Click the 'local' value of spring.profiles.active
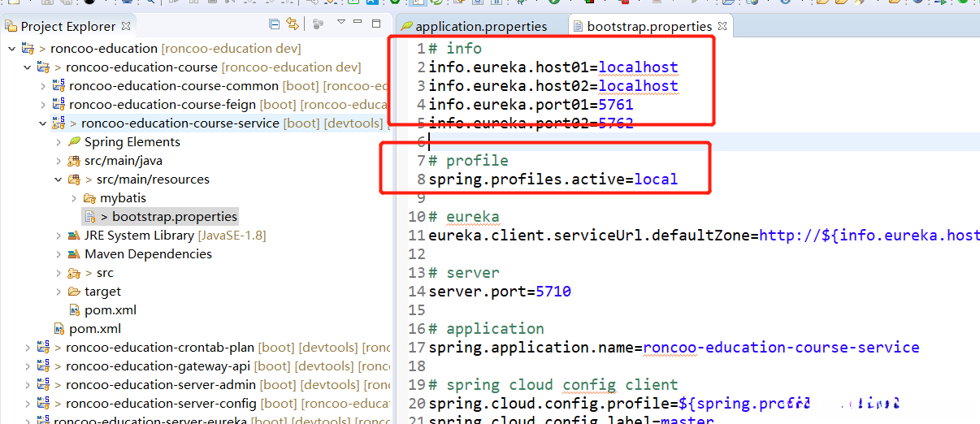This screenshot has height=424, width=980. coord(656,180)
